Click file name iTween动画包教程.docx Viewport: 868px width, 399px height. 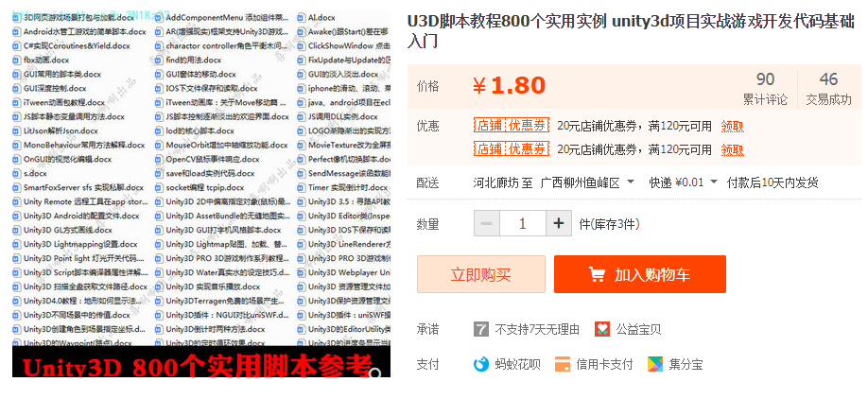click(x=64, y=102)
